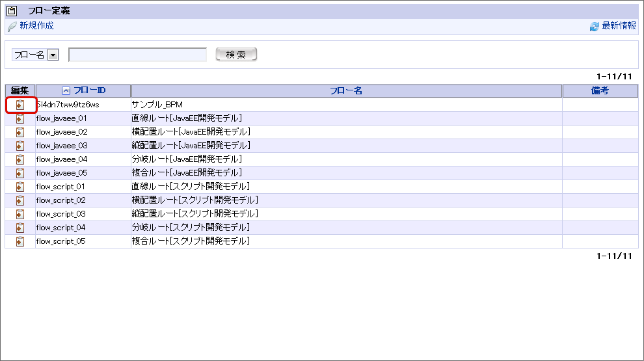
Task: Click 複合ルート[スクリプト開発モデル] flow name
Action: (x=191, y=241)
